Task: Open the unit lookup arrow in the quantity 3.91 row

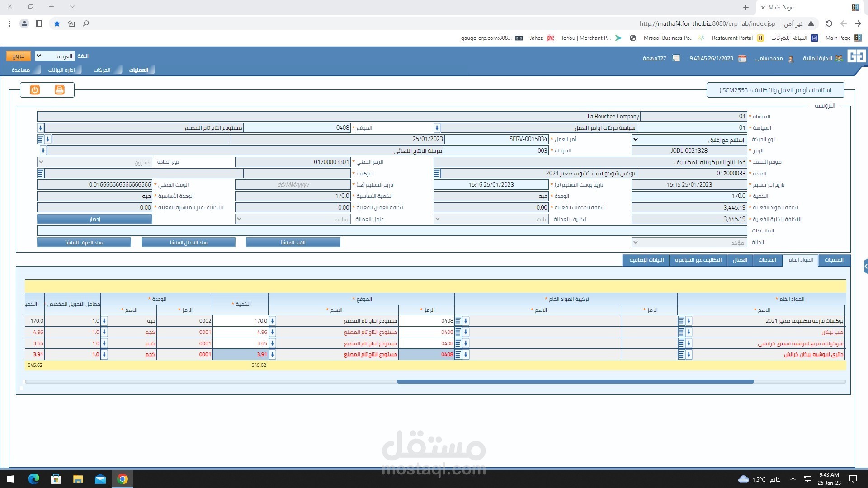Action: point(104,355)
